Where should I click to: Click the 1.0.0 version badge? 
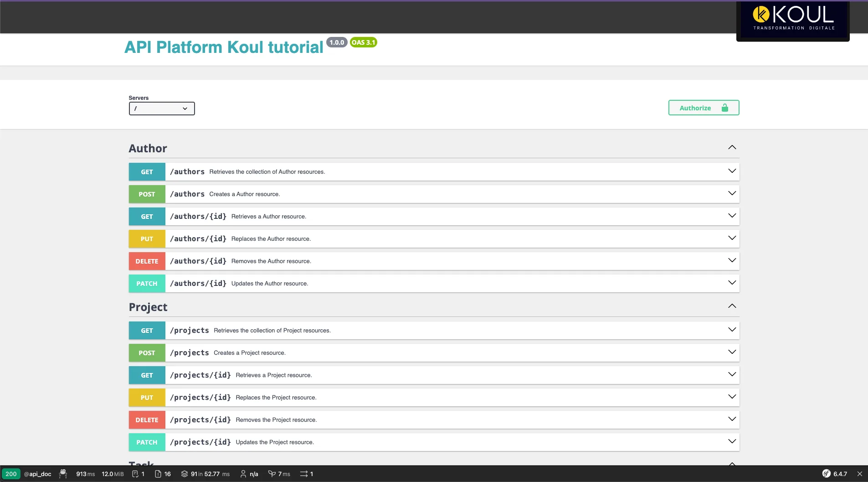click(x=337, y=42)
